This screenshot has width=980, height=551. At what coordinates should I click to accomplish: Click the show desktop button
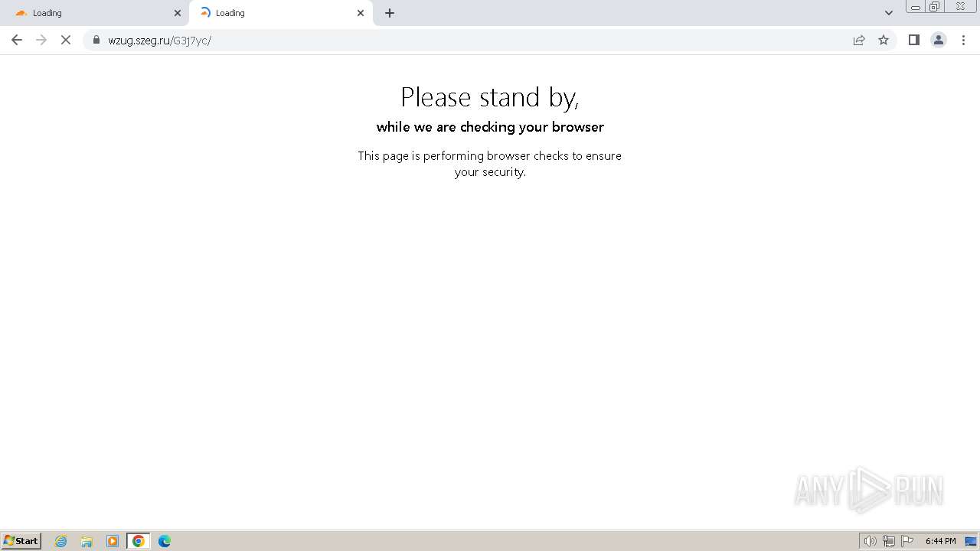click(971, 541)
